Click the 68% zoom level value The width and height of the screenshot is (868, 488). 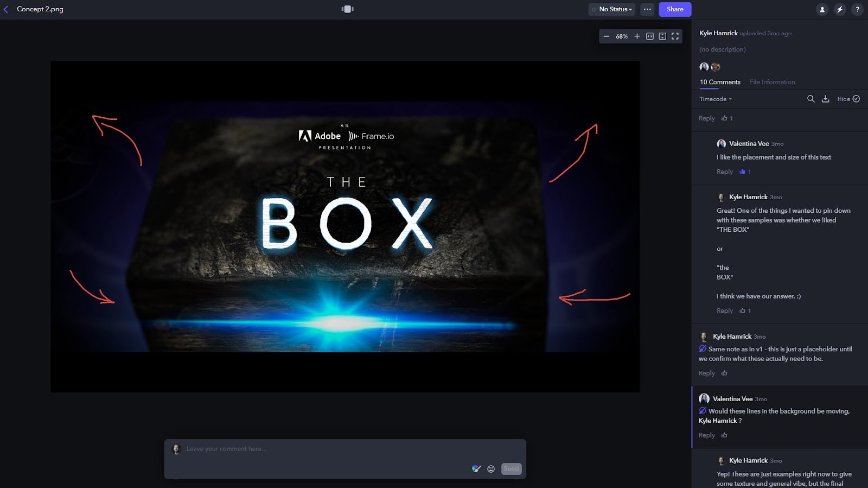point(622,36)
